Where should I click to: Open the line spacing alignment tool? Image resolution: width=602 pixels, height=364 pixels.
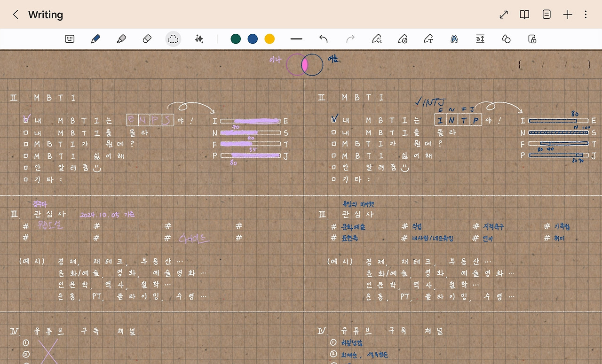pos(480,39)
